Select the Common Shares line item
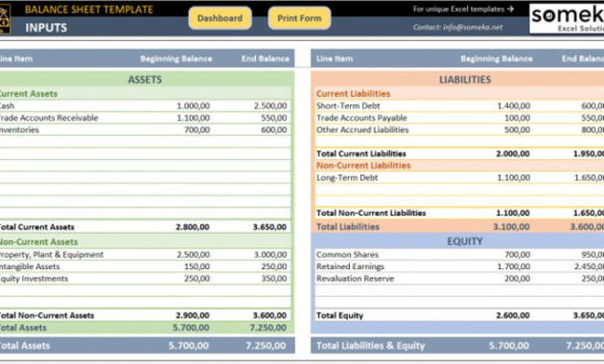The width and height of the screenshot is (604, 364). 347,255
